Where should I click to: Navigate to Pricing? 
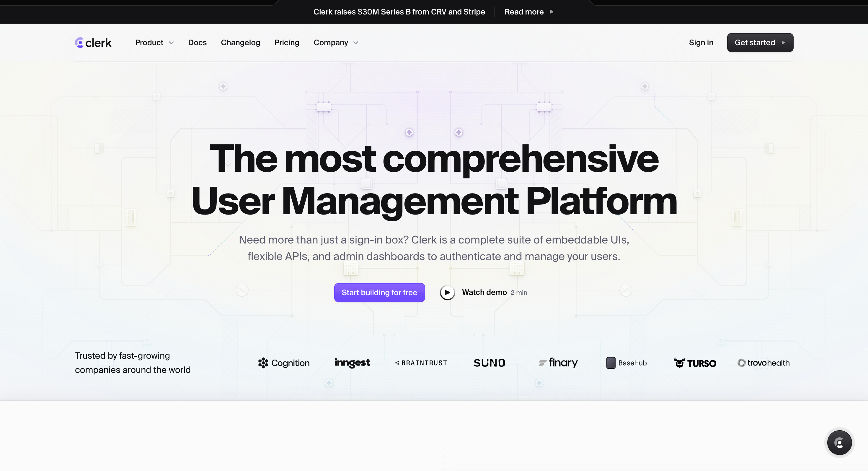[x=286, y=43]
